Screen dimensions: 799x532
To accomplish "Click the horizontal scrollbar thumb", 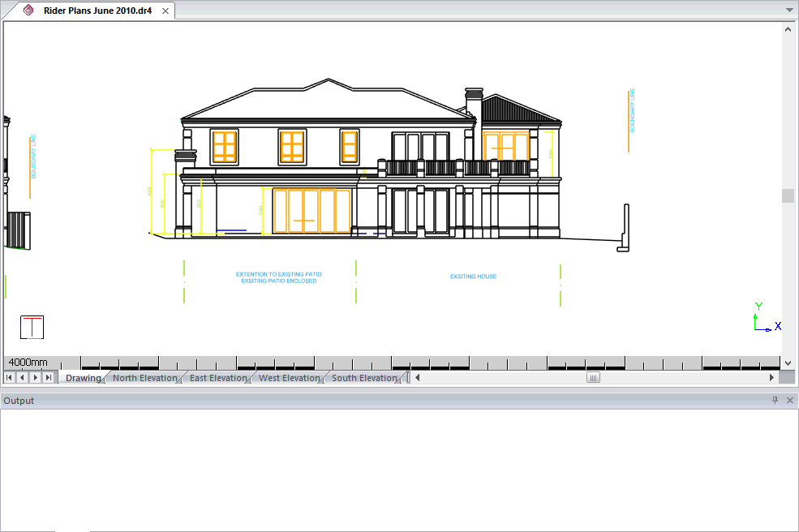I will tap(594, 378).
